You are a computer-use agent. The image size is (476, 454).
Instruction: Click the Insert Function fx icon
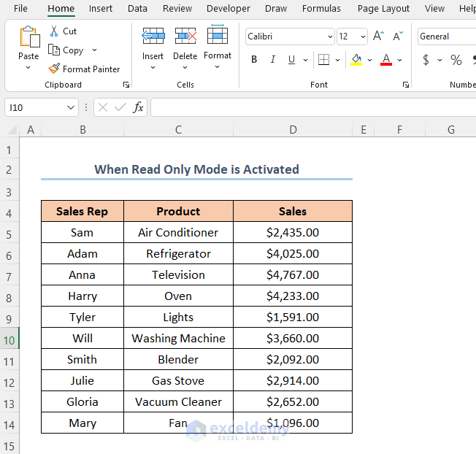pyautogui.click(x=138, y=107)
